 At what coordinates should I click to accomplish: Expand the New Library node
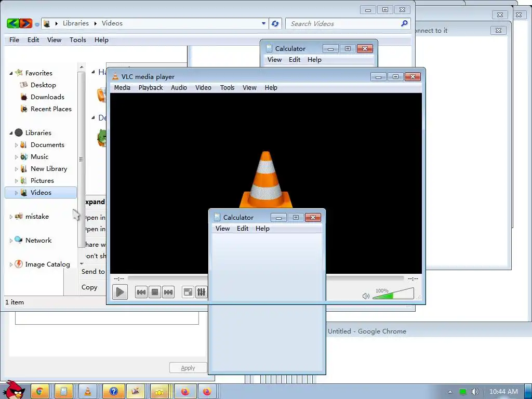click(16, 169)
